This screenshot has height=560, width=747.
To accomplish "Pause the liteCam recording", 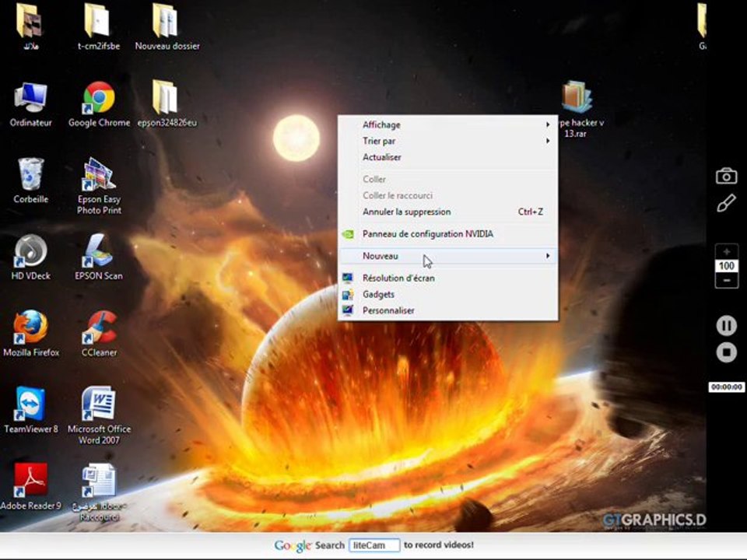I will coord(727,326).
